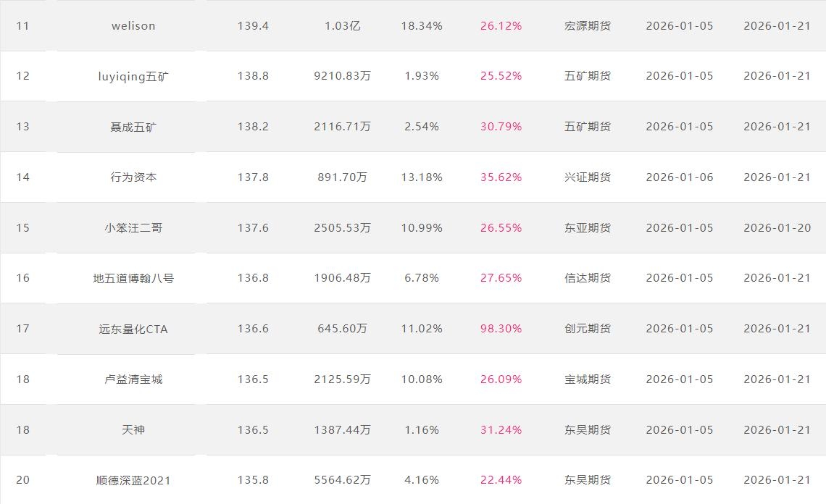Click the 98.30% value in row 17
Screen dimensions: 826x504
pyautogui.click(x=501, y=329)
